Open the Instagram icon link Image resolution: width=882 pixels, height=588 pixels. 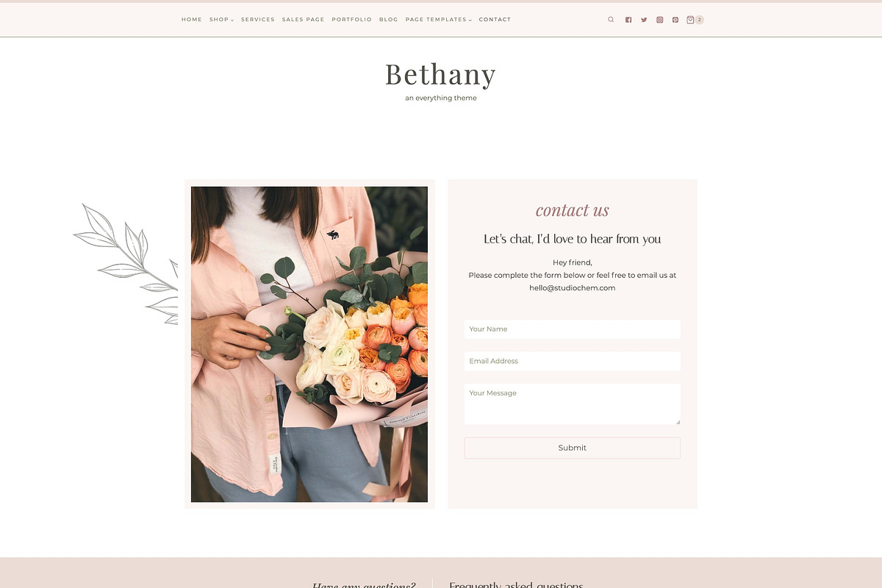660,20
